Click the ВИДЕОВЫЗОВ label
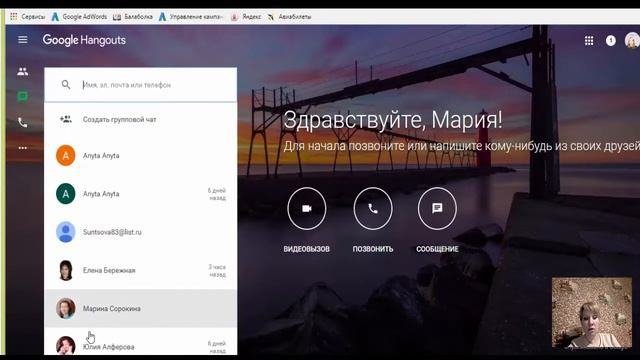640x360 pixels. [x=307, y=249]
